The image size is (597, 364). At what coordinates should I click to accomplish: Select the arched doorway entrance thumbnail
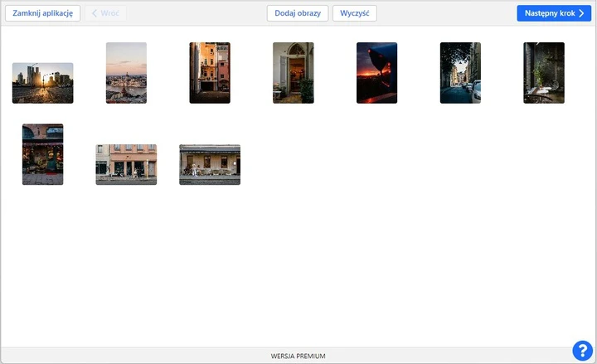(x=294, y=73)
